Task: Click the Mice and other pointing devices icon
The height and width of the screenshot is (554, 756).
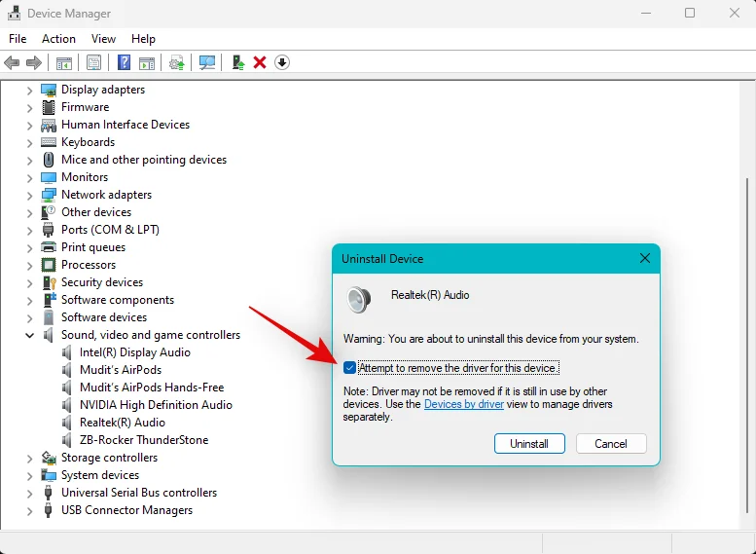Action: pyautogui.click(x=49, y=160)
